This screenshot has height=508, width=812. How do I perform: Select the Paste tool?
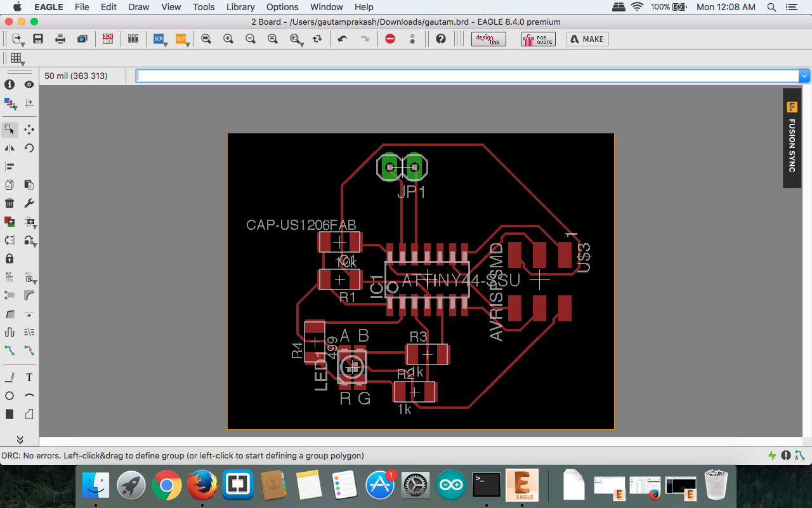29,185
